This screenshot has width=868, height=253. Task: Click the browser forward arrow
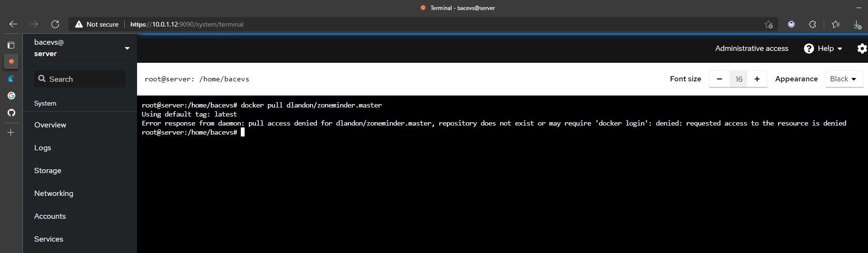click(34, 24)
